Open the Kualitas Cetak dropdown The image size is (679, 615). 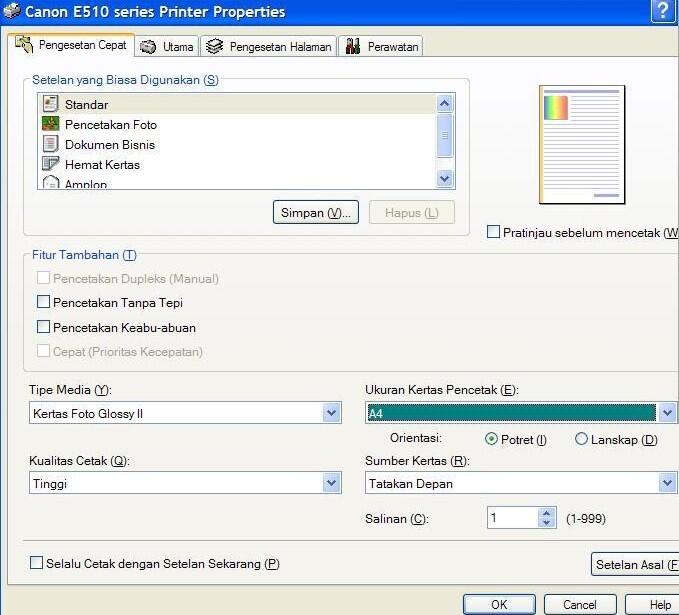click(x=185, y=483)
